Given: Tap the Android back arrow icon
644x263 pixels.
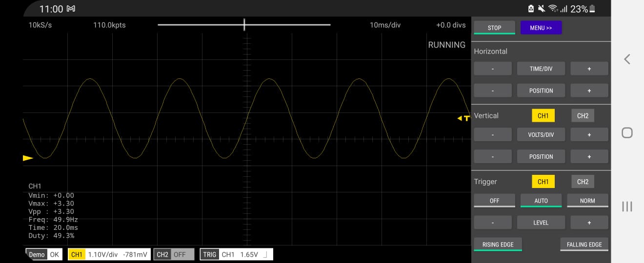Looking at the screenshot, I should 627,59.
